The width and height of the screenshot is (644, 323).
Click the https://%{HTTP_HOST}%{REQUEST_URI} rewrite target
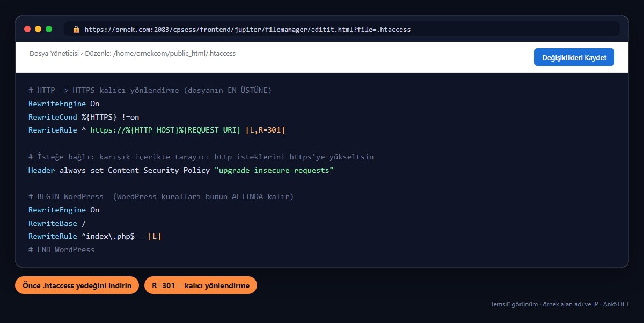(x=165, y=130)
